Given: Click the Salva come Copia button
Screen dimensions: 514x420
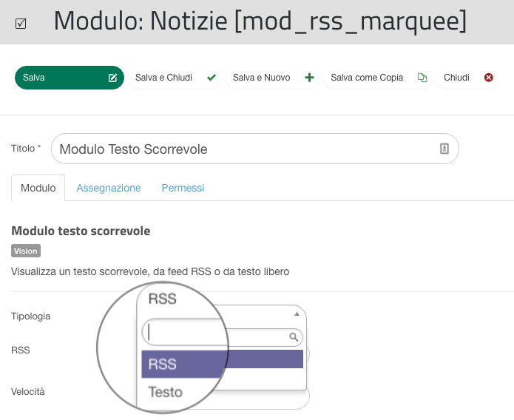Looking at the screenshot, I should [x=378, y=78].
